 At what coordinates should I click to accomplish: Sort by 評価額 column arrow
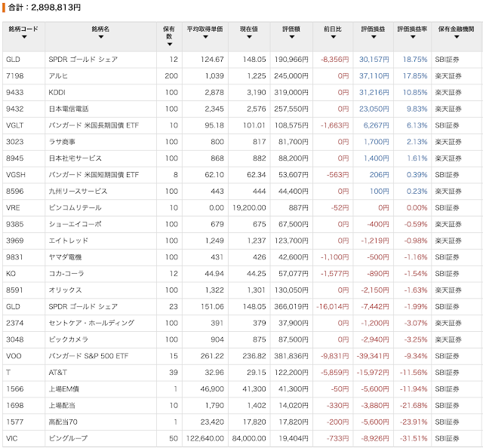(x=291, y=37)
